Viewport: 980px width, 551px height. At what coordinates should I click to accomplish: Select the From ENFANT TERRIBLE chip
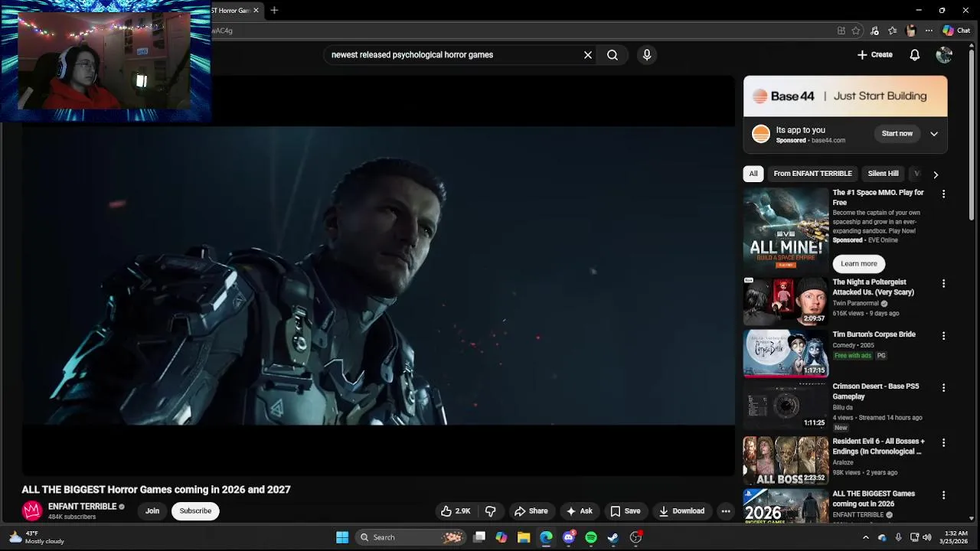pyautogui.click(x=812, y=174)
